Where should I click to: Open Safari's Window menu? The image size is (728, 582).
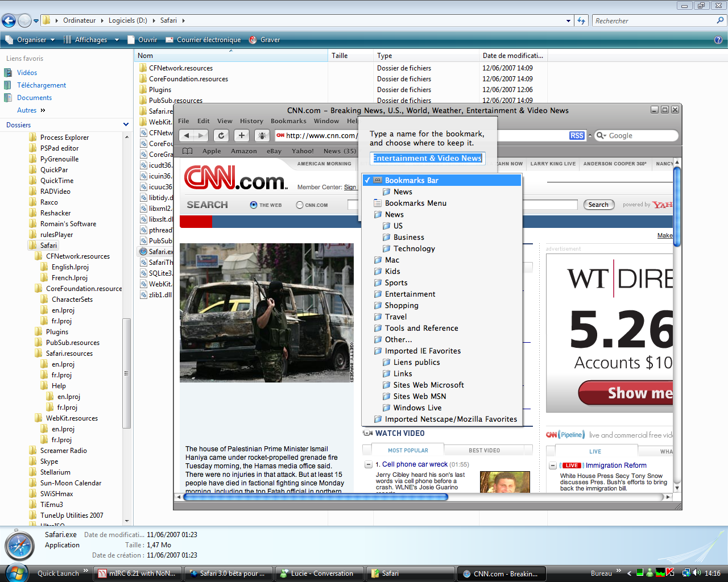326,121
